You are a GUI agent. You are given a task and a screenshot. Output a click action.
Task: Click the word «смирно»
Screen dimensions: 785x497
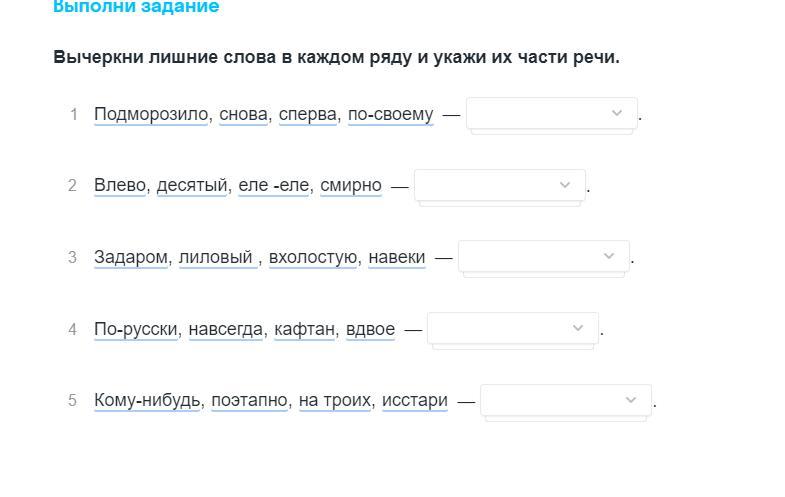pos(351,185)
